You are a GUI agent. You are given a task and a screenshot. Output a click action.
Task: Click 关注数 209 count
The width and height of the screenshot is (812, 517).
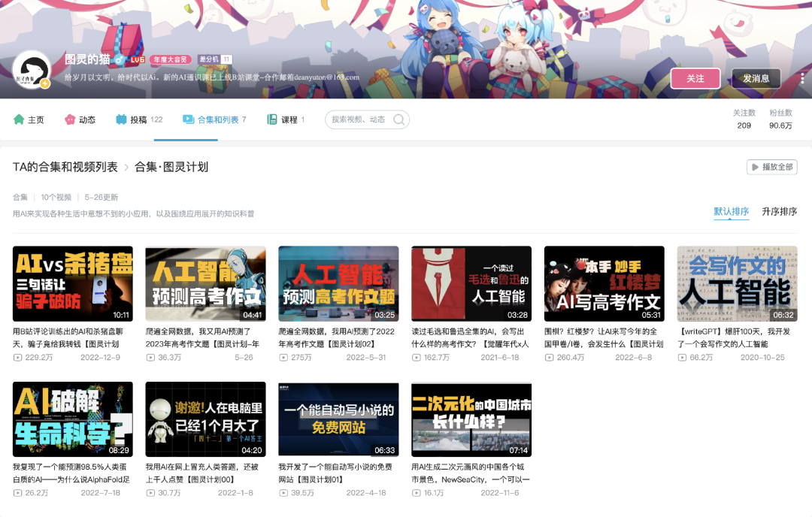744,119
